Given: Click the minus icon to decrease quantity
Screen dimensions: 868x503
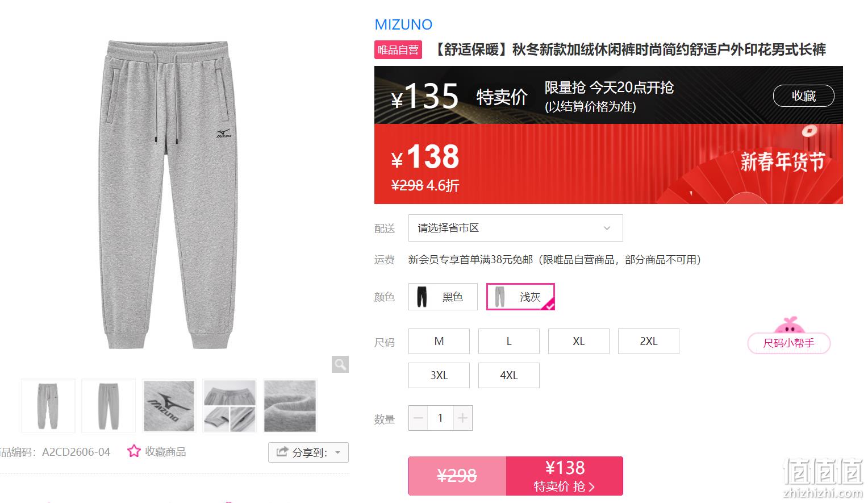Looking at the screenshot, I should coord(418,418).
